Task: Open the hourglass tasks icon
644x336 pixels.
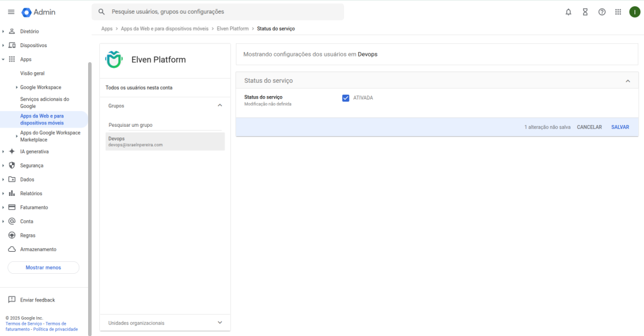Action: click(585, 12)
